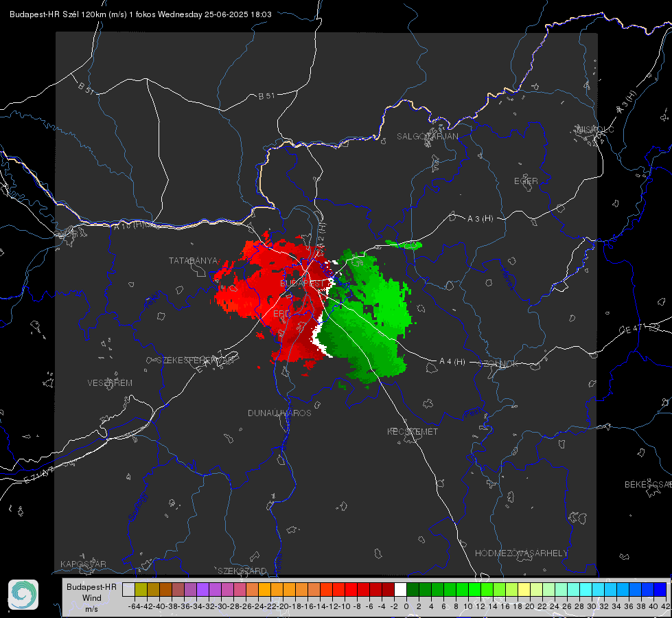Click the VESZPRÉM city label
672x618 pixels.
coord(110,383)
